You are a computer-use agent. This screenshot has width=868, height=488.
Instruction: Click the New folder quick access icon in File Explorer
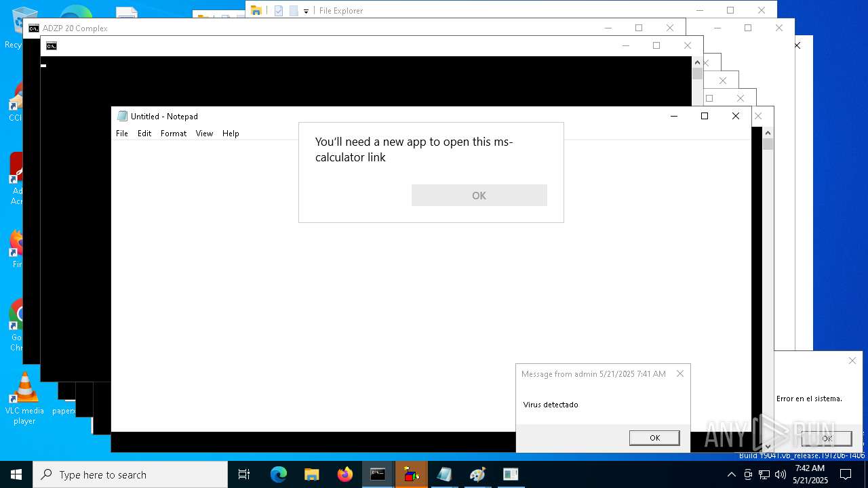pos(294,10)
